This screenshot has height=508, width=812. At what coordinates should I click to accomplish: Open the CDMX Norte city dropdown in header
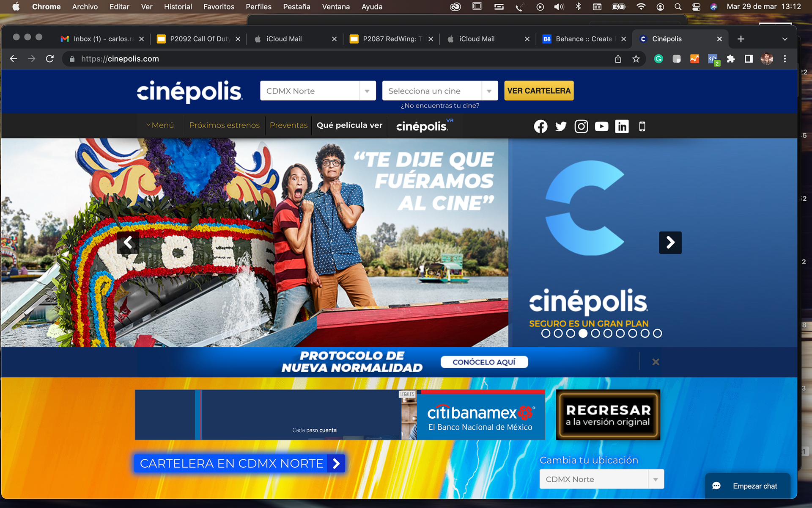[318, 91]
